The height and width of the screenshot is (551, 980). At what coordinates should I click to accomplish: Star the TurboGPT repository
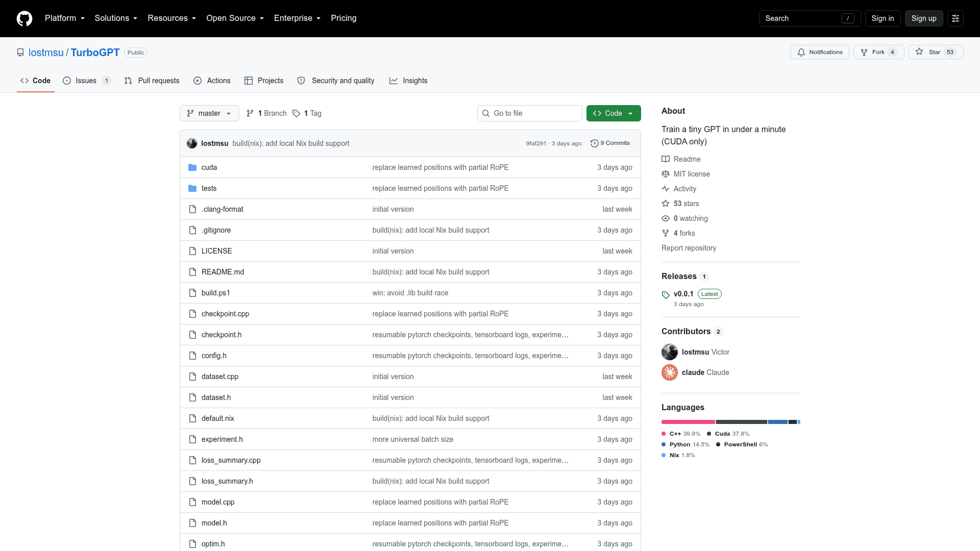pos(936,52)
